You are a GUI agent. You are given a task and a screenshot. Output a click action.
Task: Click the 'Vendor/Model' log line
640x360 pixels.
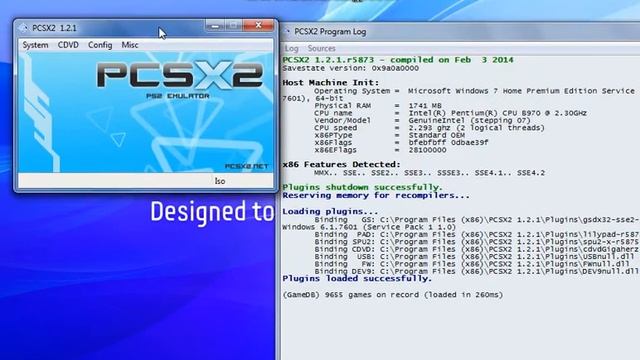click(x=422, y=120)
